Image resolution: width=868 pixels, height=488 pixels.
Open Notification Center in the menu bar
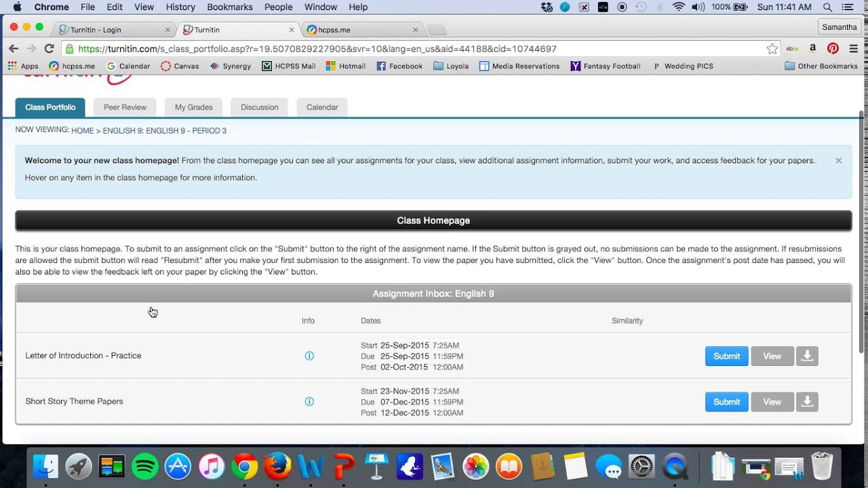click(x=848, y=7)
